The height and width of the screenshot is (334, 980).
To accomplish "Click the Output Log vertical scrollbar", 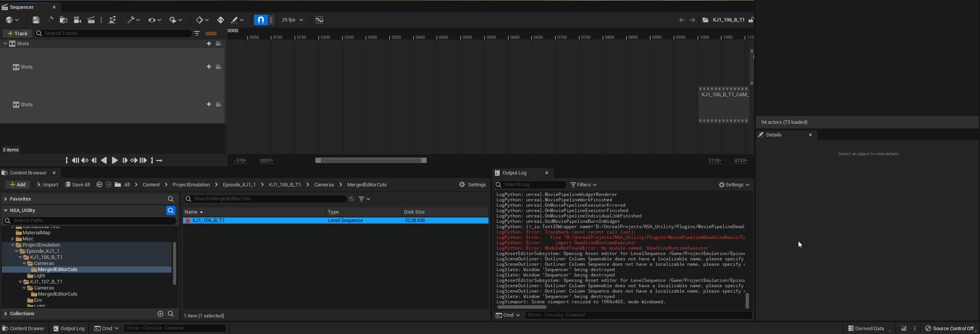I will pyautogui.click(x=747, y=301).
